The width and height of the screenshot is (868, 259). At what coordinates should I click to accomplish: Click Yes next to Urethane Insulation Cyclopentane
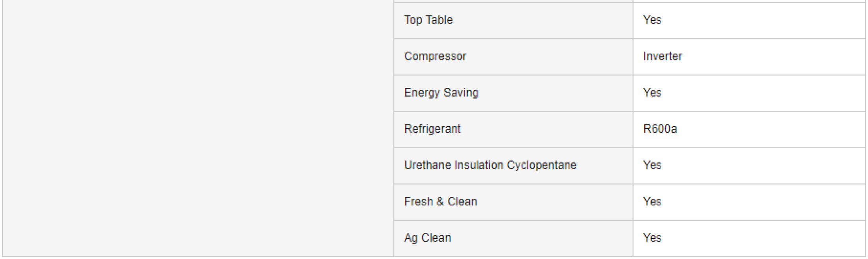tap(652, 165)
